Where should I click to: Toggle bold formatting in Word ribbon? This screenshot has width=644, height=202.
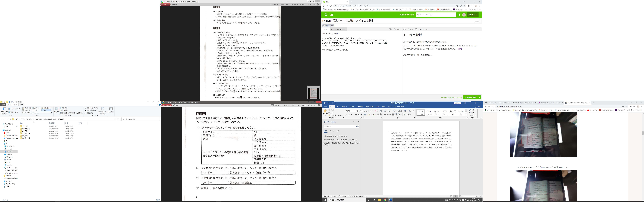tap(346, 114)
